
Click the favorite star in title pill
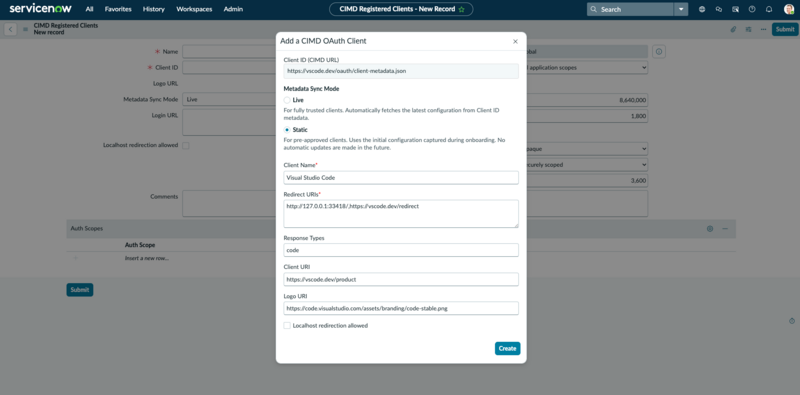(462, 9)
